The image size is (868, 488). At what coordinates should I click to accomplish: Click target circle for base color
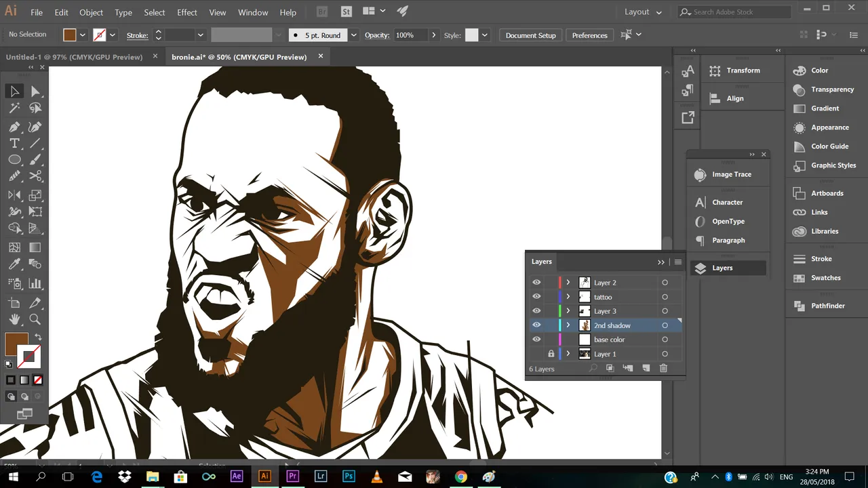[665, 340]
